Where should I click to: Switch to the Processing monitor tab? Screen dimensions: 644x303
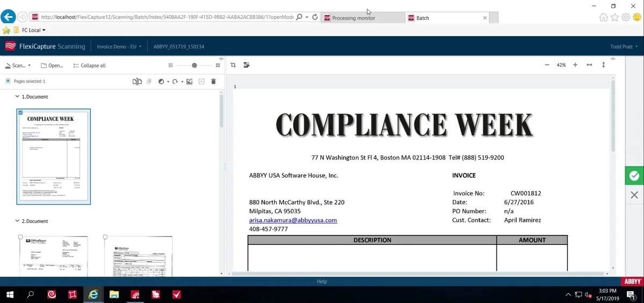pyautogui.click(x=362, y=18)
